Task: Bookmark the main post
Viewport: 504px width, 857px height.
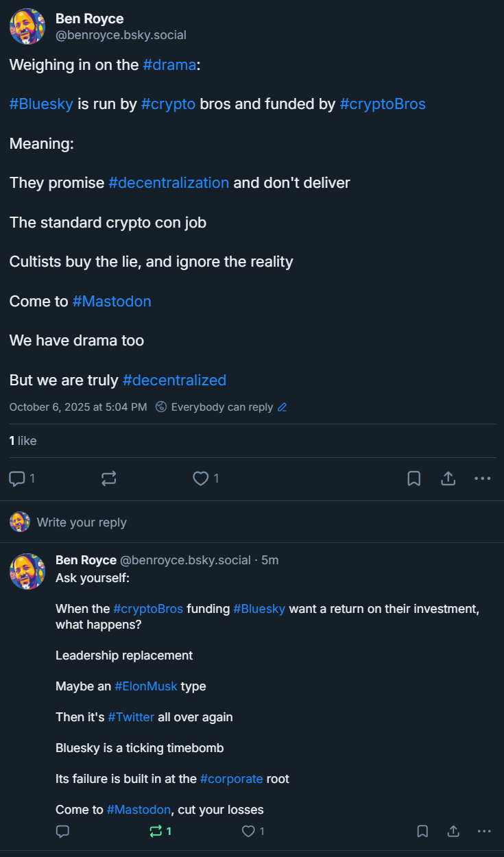Action: [x=414, y=479]
